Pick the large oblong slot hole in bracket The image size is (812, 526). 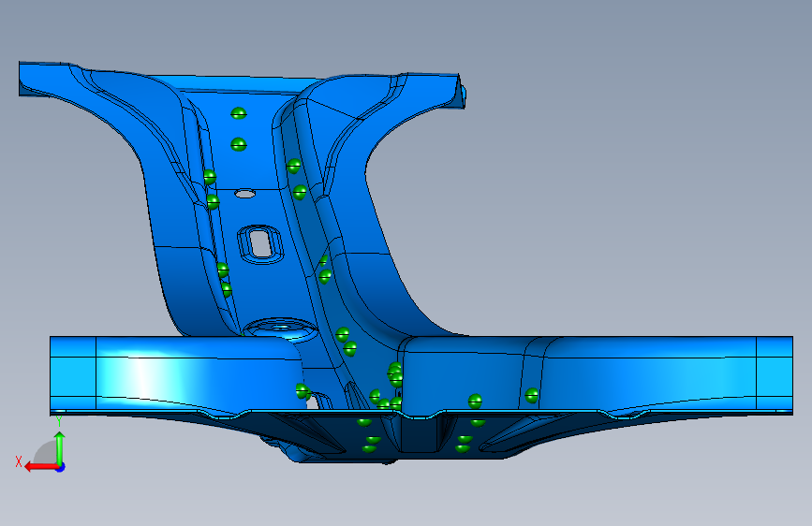260,244
